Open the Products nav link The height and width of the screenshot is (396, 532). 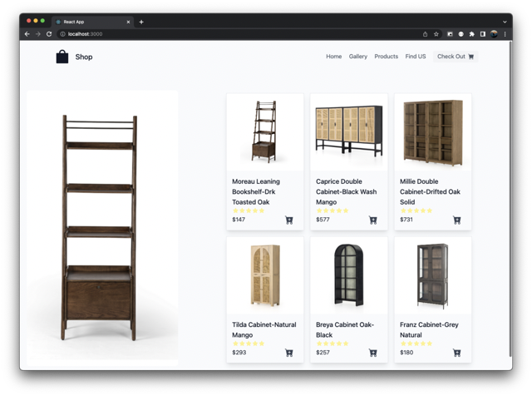(386, 57)
